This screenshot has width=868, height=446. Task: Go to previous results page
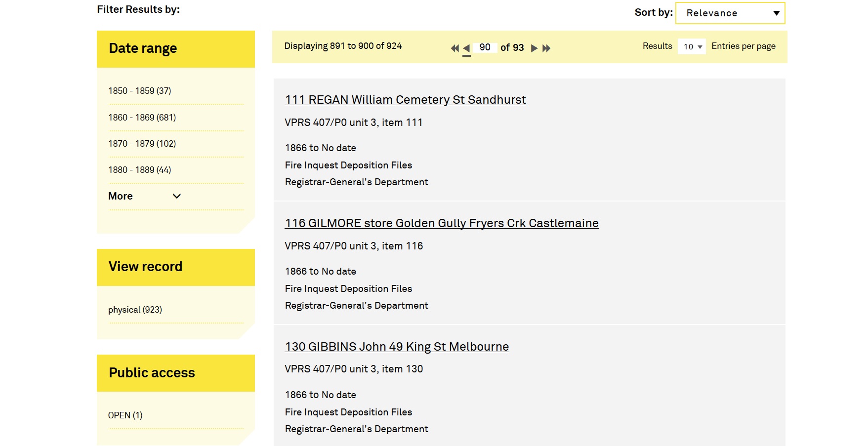pyautogui.click(x=466, y=48)
